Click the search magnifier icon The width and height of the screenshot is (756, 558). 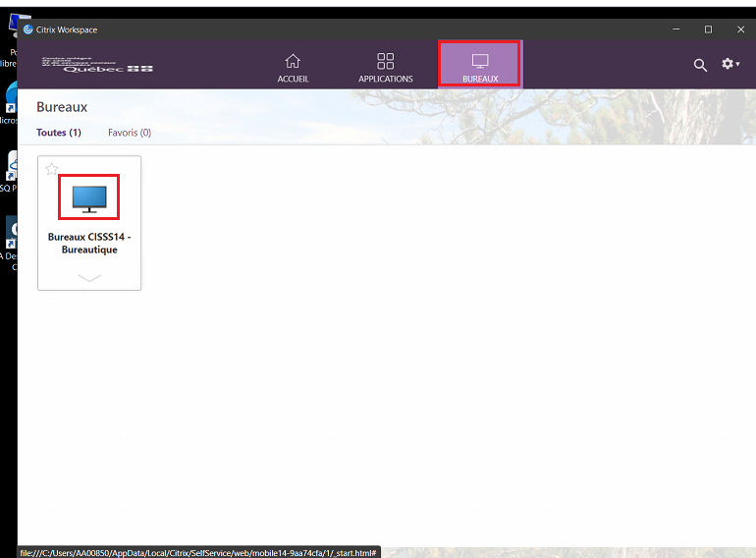pyautogui.click(x=700, y=65)
